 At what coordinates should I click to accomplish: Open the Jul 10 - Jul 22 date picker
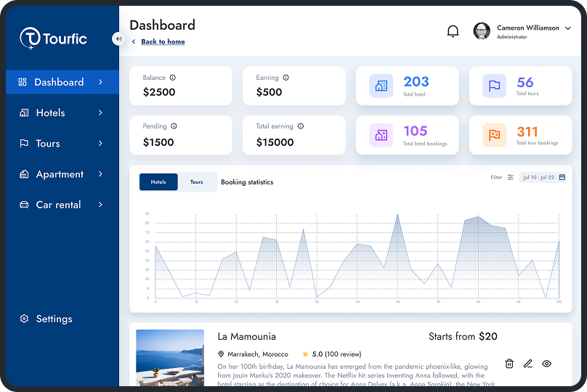pos(543,177)
